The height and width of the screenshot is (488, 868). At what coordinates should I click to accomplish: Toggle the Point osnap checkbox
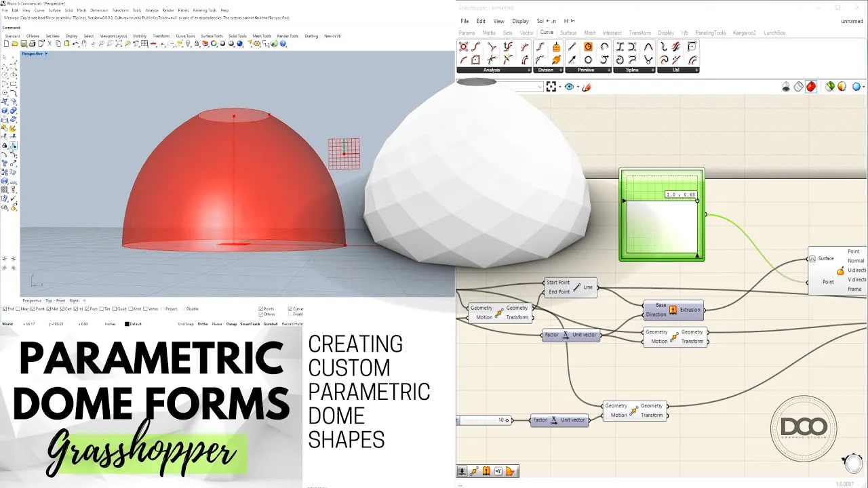[x=33, y=309]
